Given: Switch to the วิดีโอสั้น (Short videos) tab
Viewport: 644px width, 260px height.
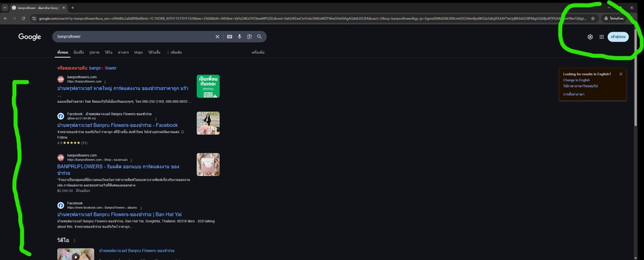Looking at the screenshot, I should [154, 52].
